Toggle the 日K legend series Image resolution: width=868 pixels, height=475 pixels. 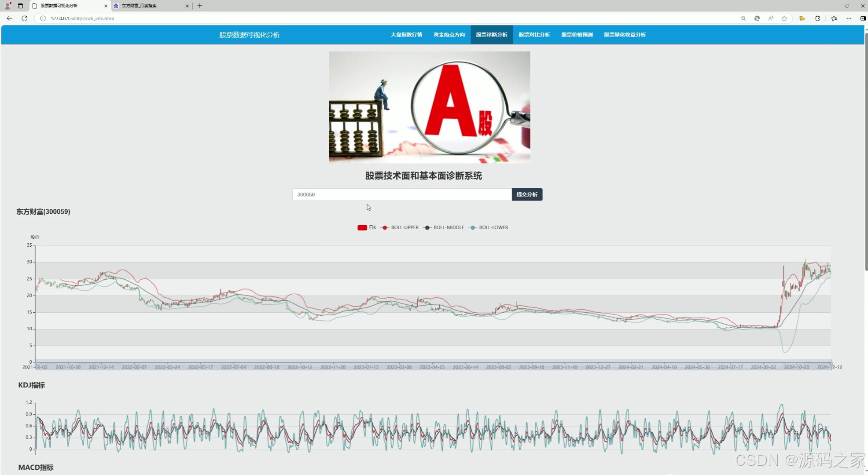367,227
